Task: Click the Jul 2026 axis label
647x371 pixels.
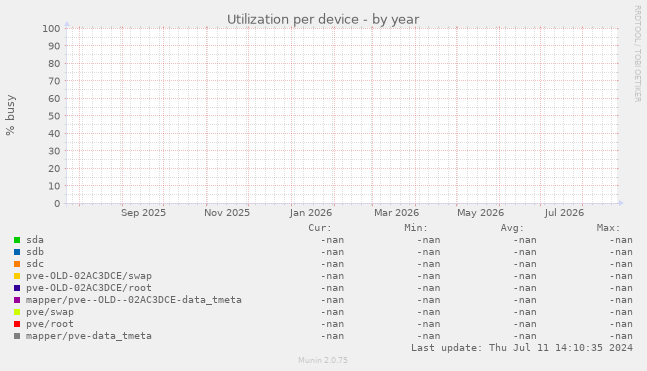Action: tap(564, 213)
